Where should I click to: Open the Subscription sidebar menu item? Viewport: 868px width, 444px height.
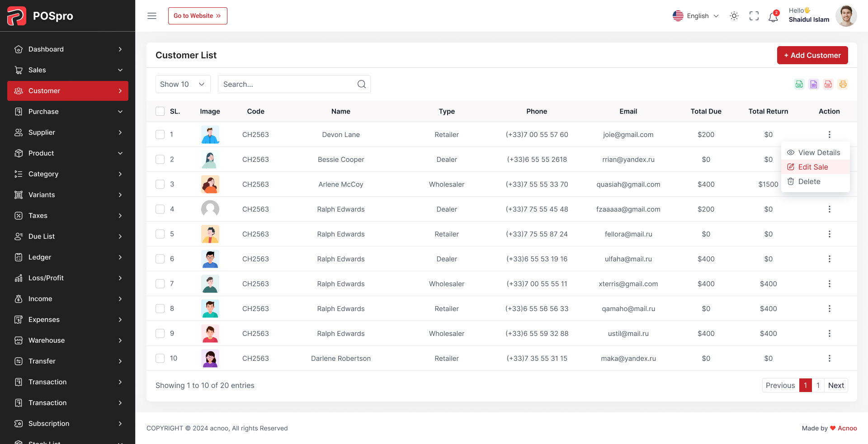click(68, 424)
